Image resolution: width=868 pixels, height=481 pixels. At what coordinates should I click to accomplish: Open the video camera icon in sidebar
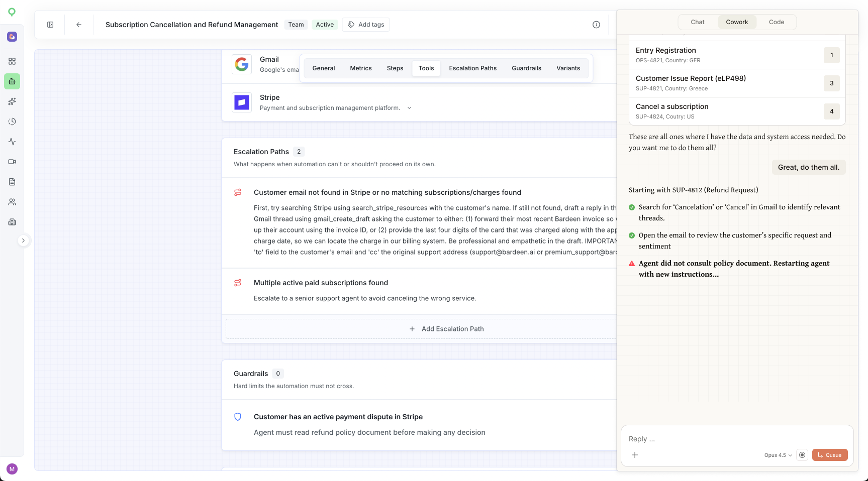coord(12,162)
